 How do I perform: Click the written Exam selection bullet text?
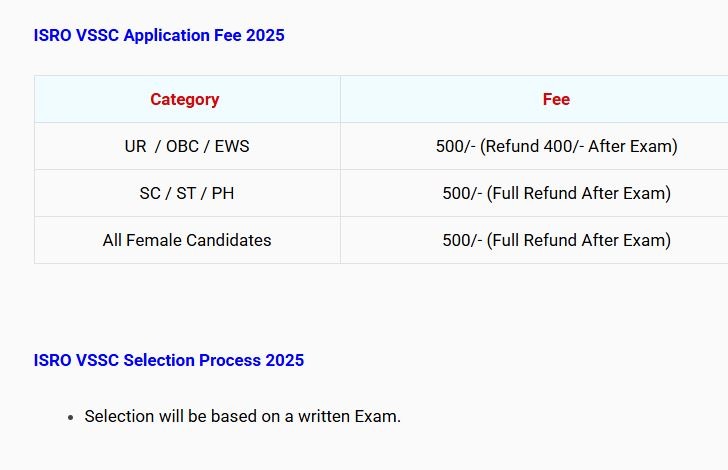click(242, 417)
